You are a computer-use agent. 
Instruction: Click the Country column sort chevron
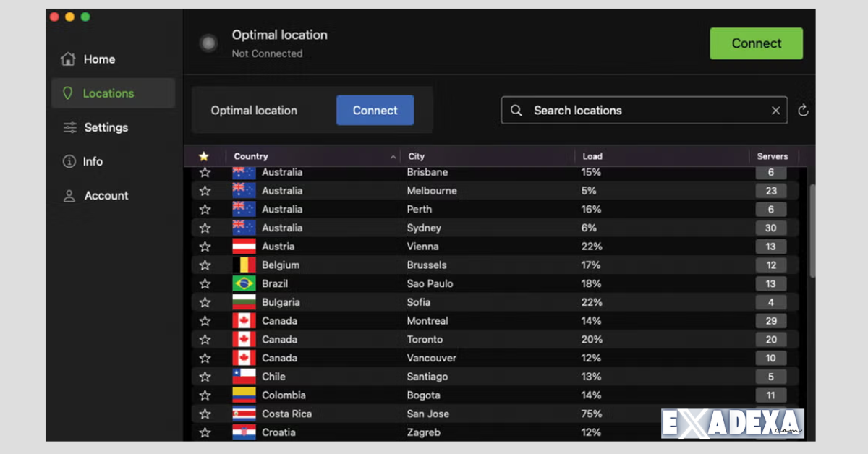393,155
